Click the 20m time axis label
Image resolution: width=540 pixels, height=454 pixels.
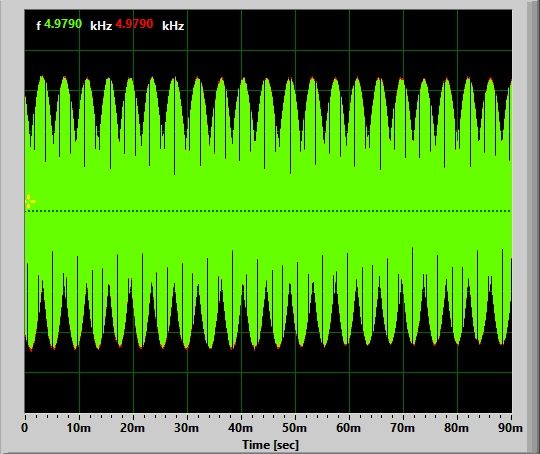tap(133, 428)
